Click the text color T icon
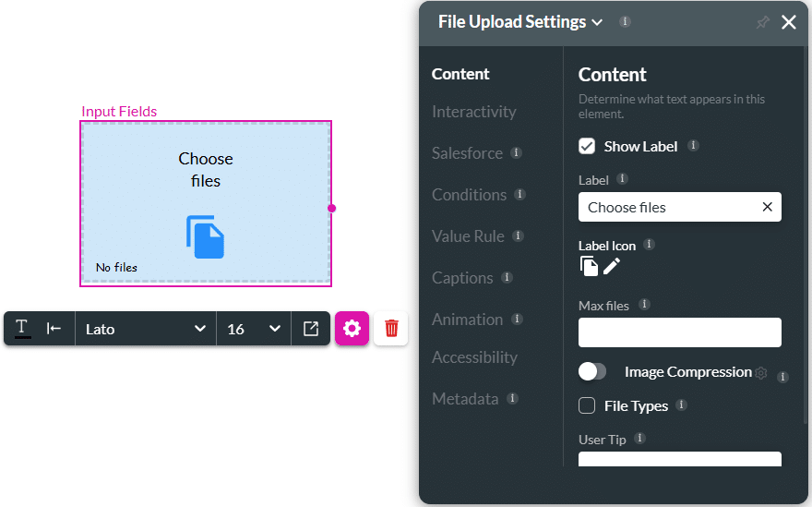812x507 pixels. (x=22, y=328)
